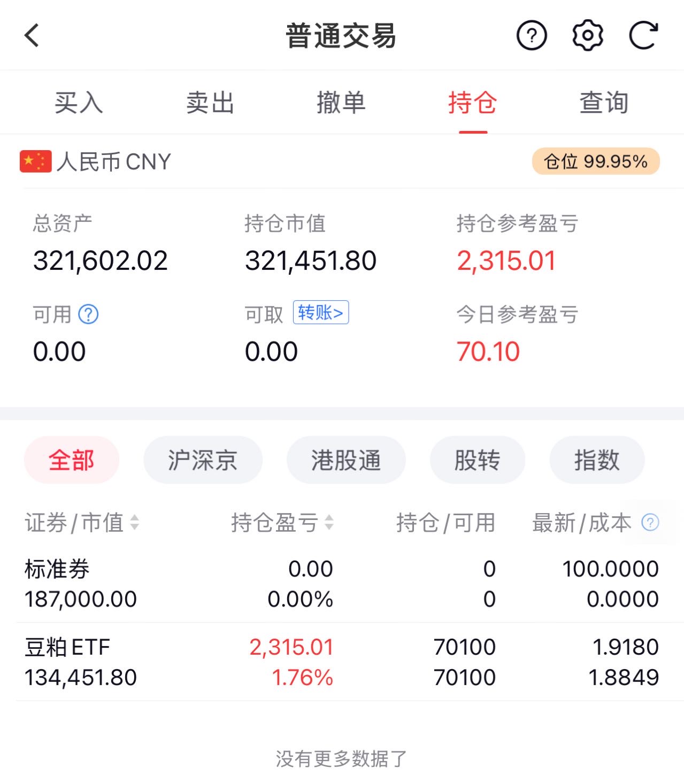Select the 全部 filter chip
The width and height of the screenshot is (684, 784).
point(72,460)
